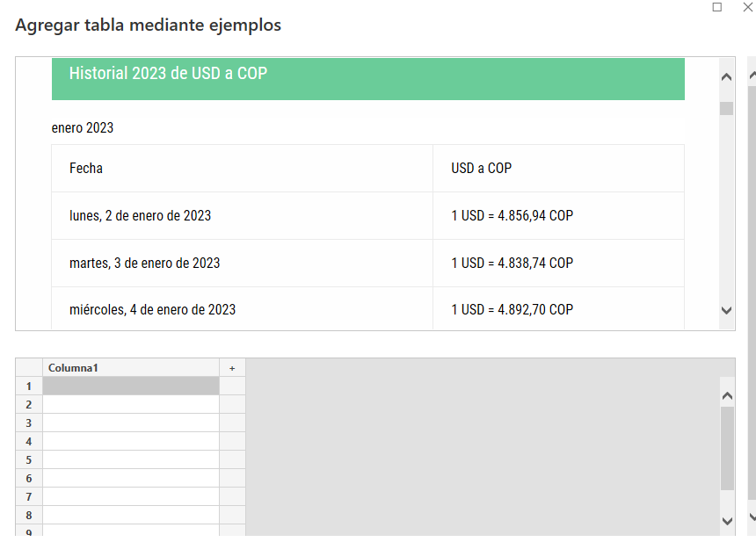Click the '1 USD = 4.856,94 COP' value
Image resolution: width=756 pixels, height=542 pixels.
[512, 216]
